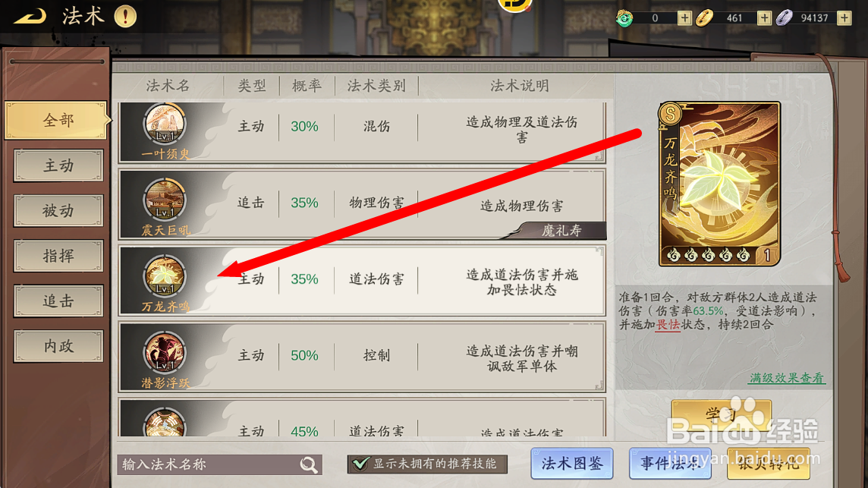The height and width of the screenshot is (488, 868).
Task: Add silver currency with plus button
Action: coord(844,17)
